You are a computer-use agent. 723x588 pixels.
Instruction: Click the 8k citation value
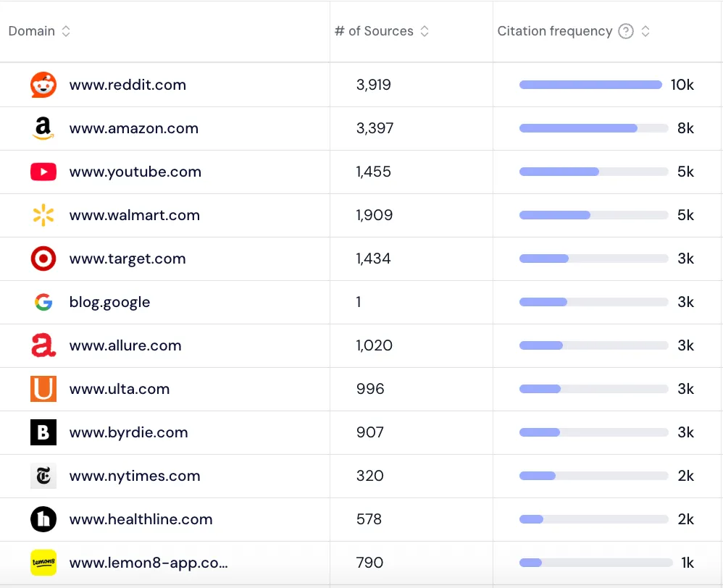[685, 128]
